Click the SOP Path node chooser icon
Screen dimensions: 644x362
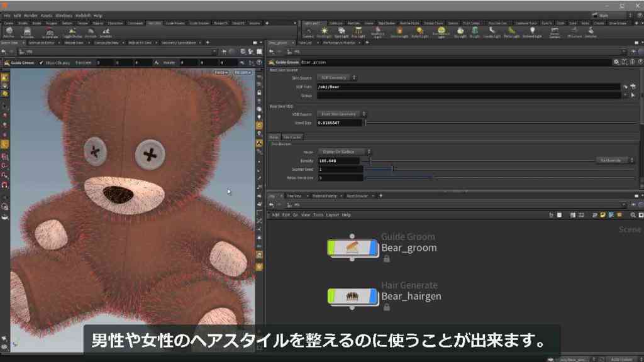(633, 87)
